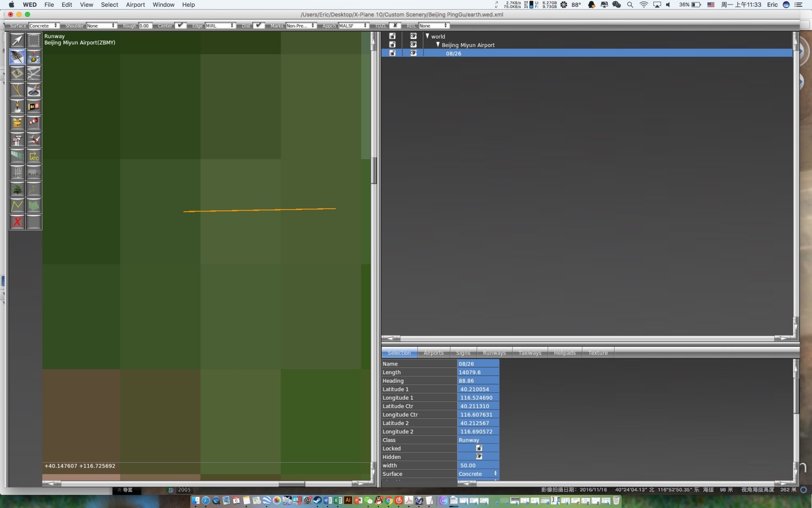Open the View menu
The image size is (812, 508).
point(86,5)
